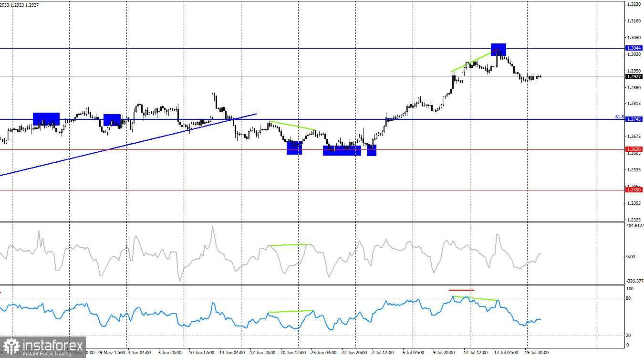Click the 100 oscillator scale value
The image size is (644, 358).
pos(630,289)
